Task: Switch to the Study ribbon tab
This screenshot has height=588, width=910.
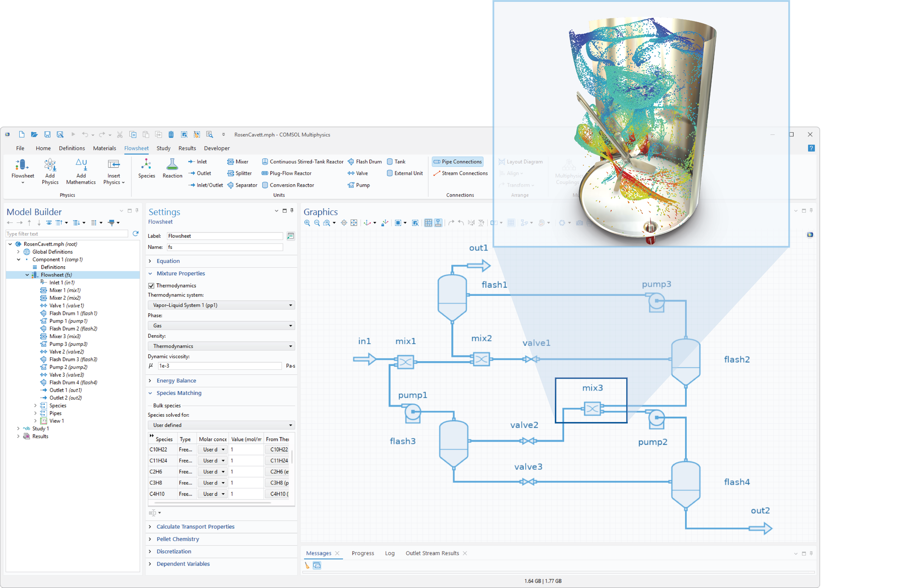Action: 164,148
